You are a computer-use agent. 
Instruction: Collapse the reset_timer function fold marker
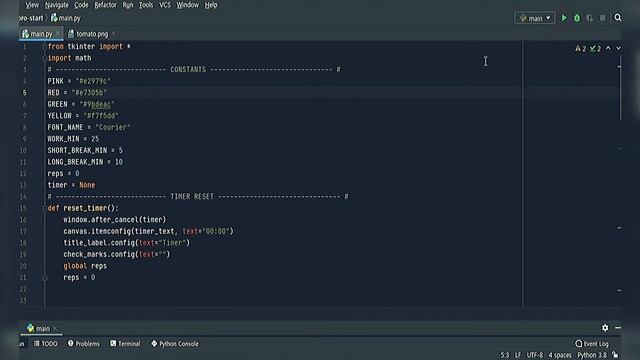[44, 208]
